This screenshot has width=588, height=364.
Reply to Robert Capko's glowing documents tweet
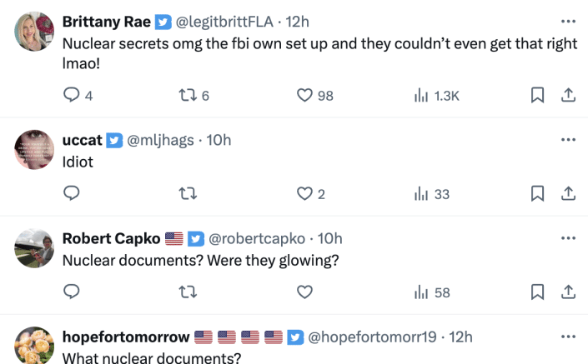click(x=73, y=292)
